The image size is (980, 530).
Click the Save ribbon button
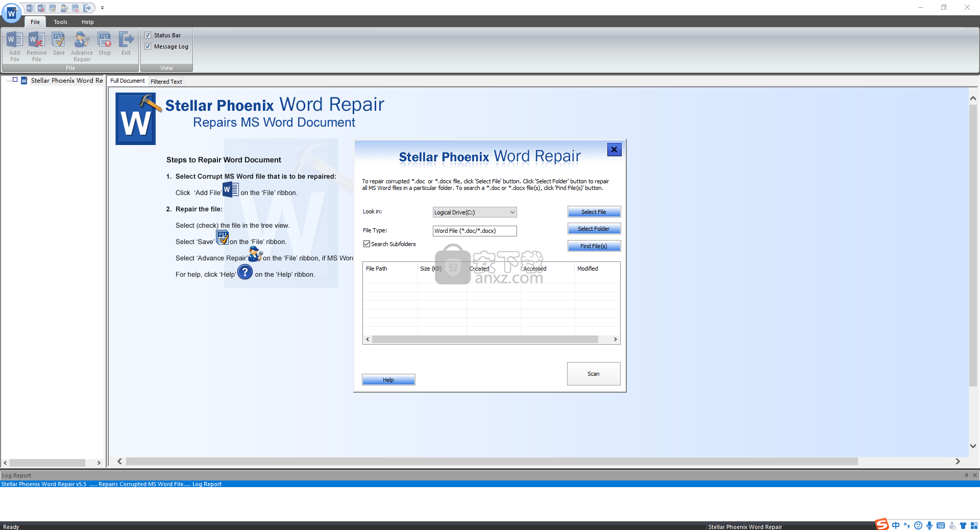tap(59, 44)
